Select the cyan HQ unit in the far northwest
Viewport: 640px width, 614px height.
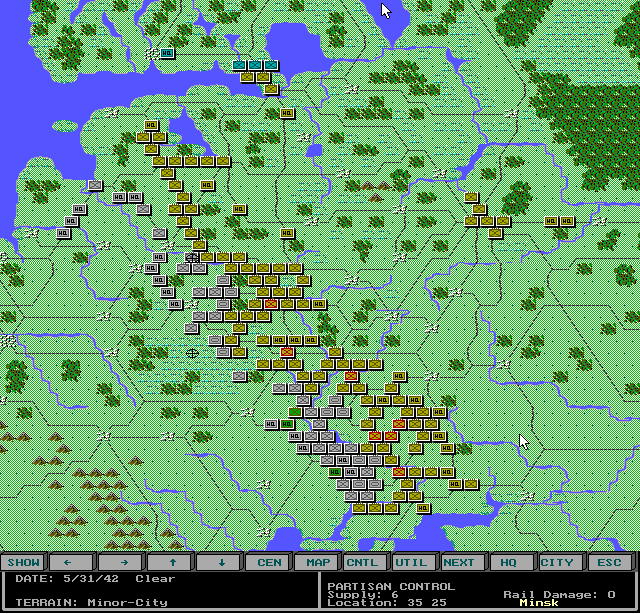[x=167, y=53]
